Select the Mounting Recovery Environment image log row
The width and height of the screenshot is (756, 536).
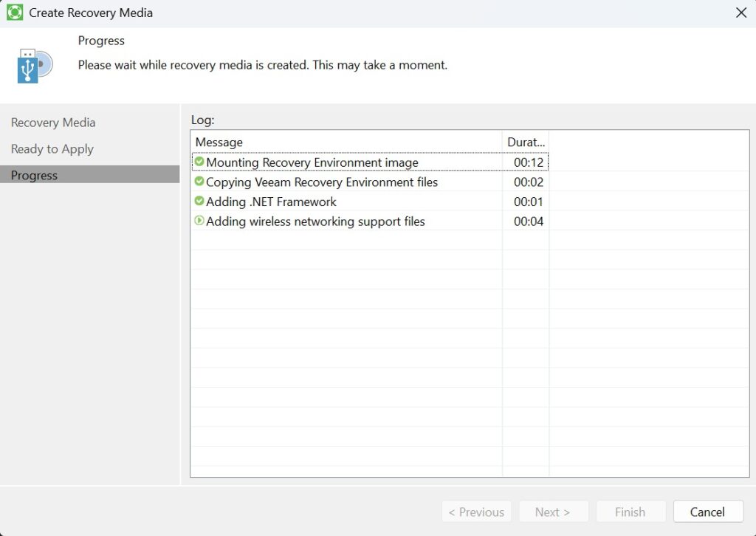point(312,162)
